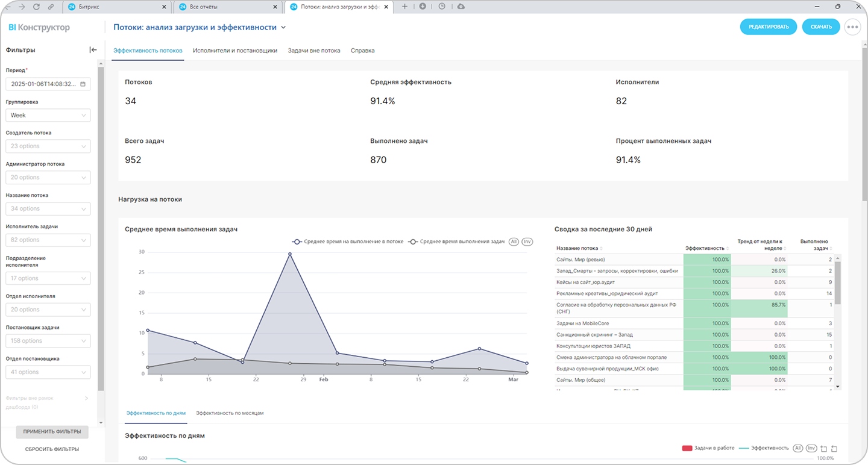868x465 pixels.
Task: Open the Эффективность по месяцам tab
Action: click(x=230, y=413)
